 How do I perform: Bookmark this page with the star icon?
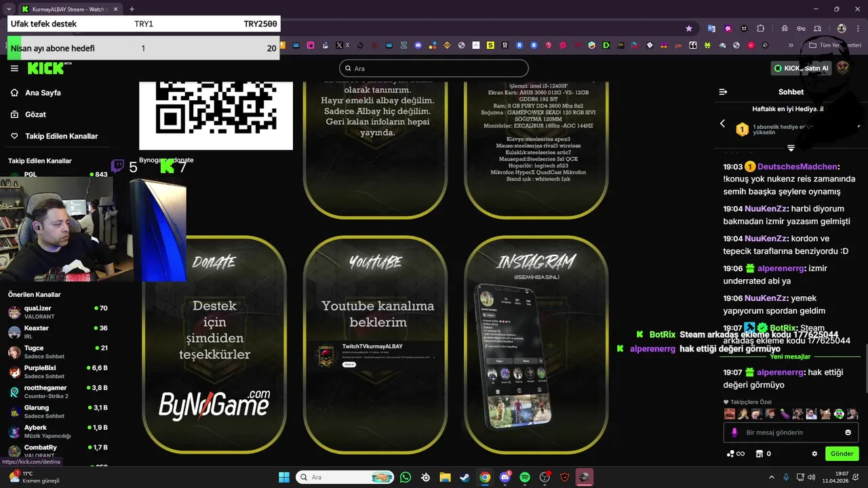689,28
